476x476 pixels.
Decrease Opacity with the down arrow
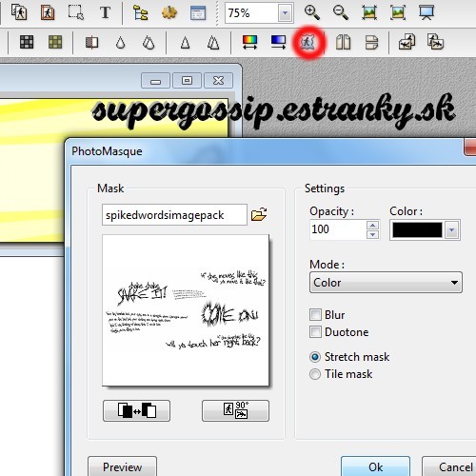pyautogui.click(x=372, y=234)
